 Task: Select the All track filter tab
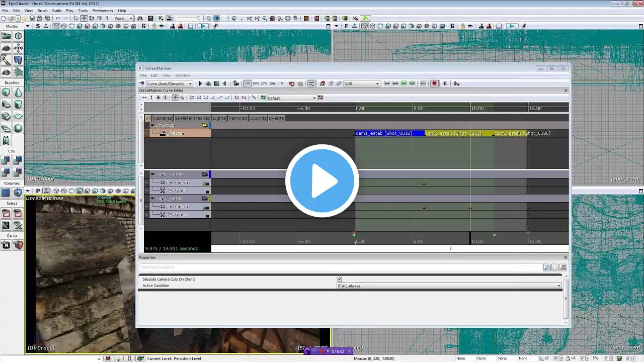tap(148, 118)
